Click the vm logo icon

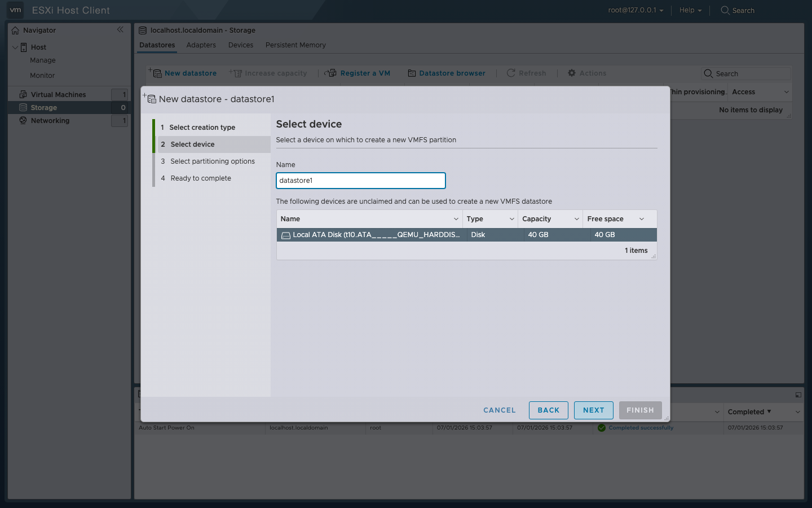point(15,10)
